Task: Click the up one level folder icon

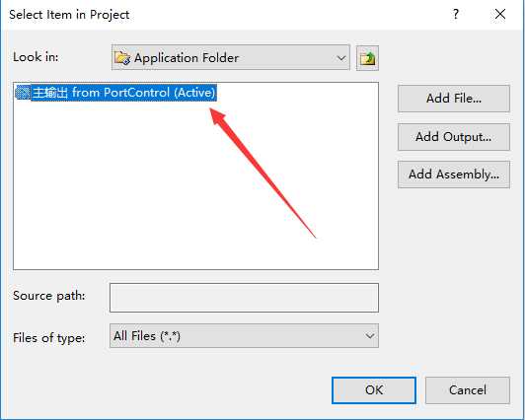Action: [367, 58]
